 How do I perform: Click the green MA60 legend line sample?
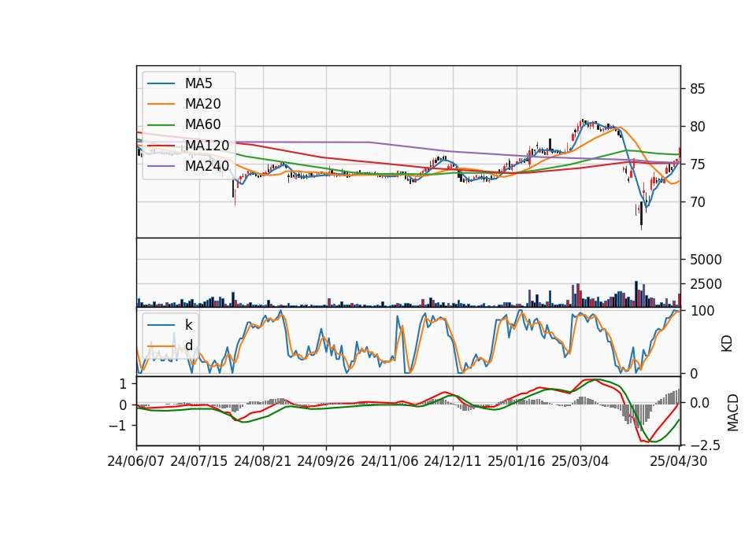[161, 125]
